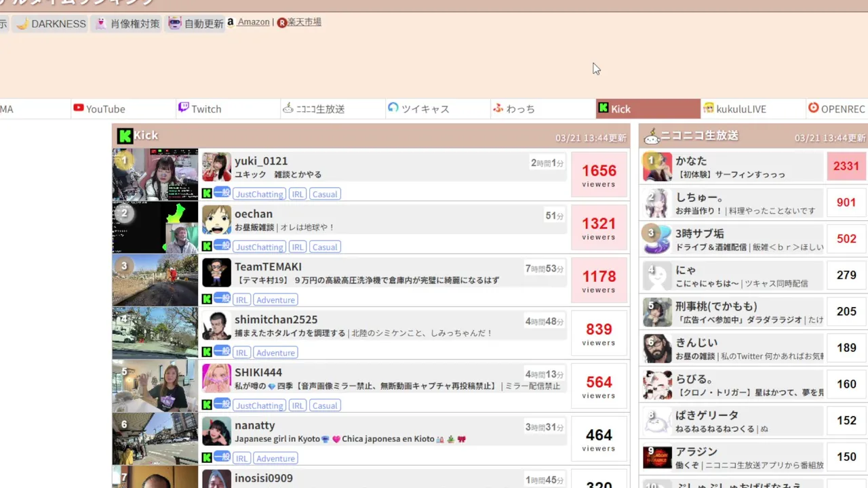This screenshot has height=488, width=868.
Task: Click アラジン avatar icon
Action: (657, 457)
